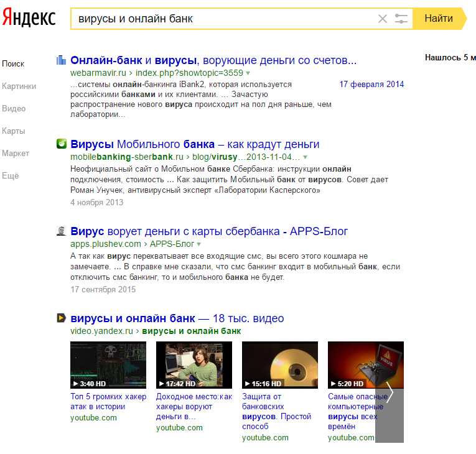This screenshot has width=476, height=454.
Task: Open video title Самые опасные компьютерные вирусы
Action: point(358,412)
